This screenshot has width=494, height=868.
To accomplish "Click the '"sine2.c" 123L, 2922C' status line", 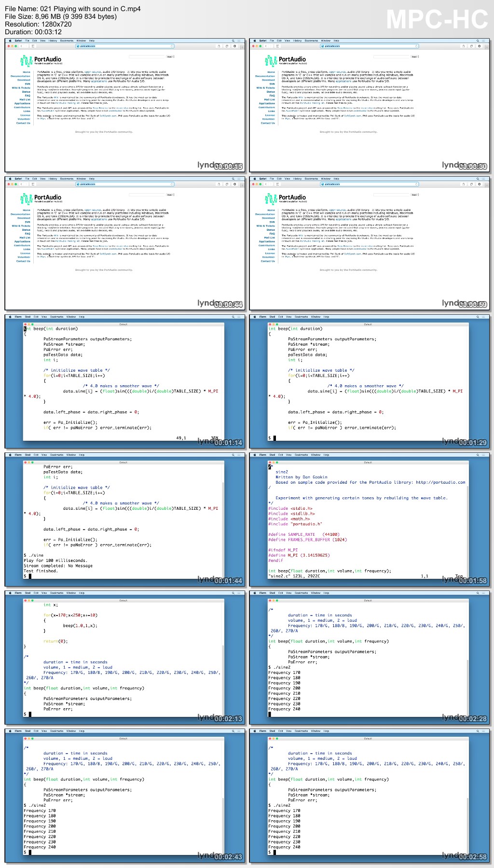I will coord(294,576).
